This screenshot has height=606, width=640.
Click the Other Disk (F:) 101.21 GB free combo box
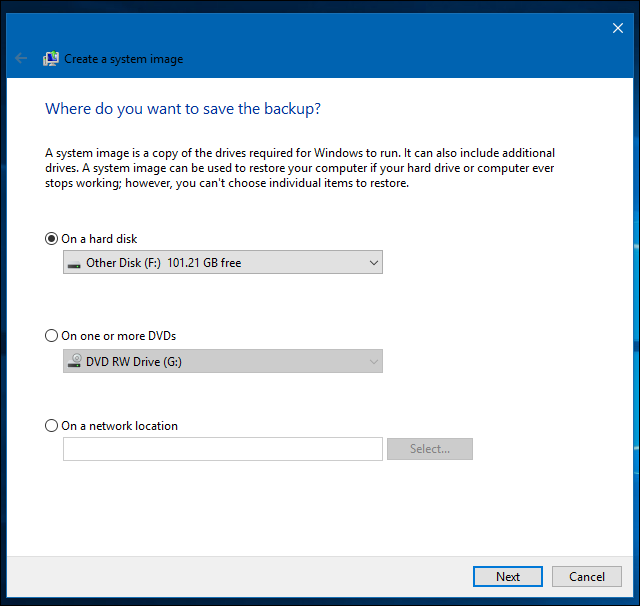223,262
